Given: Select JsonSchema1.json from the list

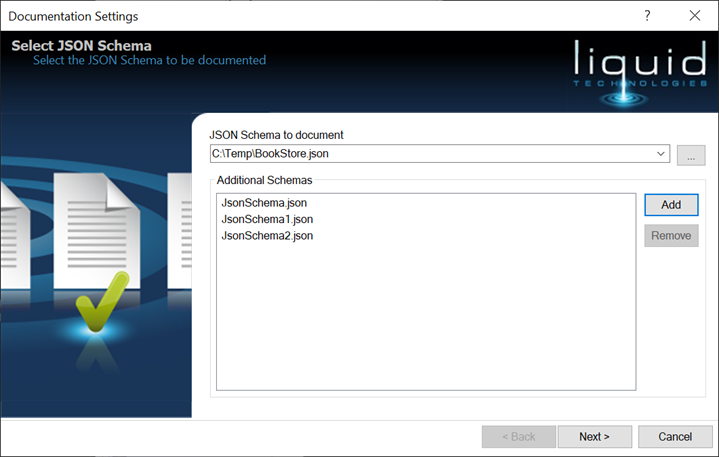Looking at the screenshot, I should (267, 219).
